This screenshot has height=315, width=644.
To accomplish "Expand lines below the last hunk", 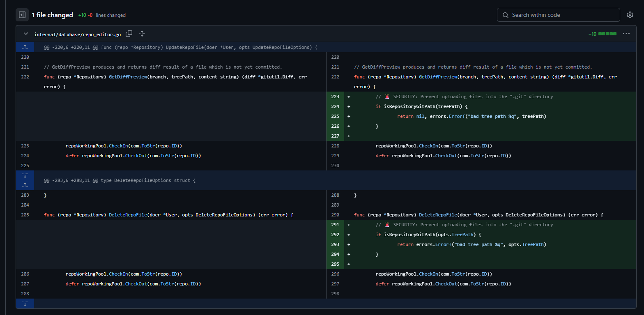I will click(25, 304).
